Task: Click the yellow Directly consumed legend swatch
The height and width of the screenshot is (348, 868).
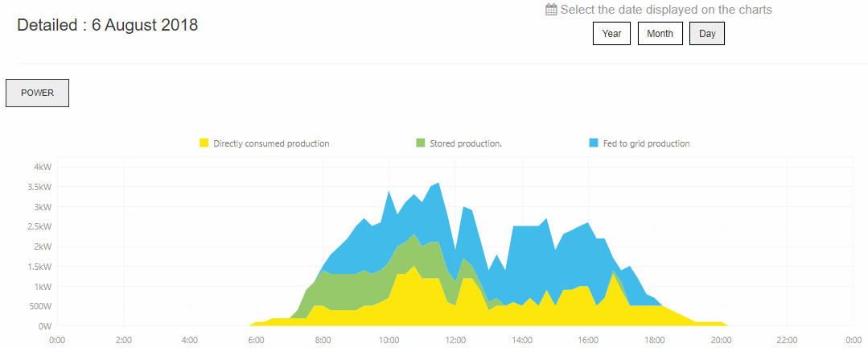Action: point(204,143)
